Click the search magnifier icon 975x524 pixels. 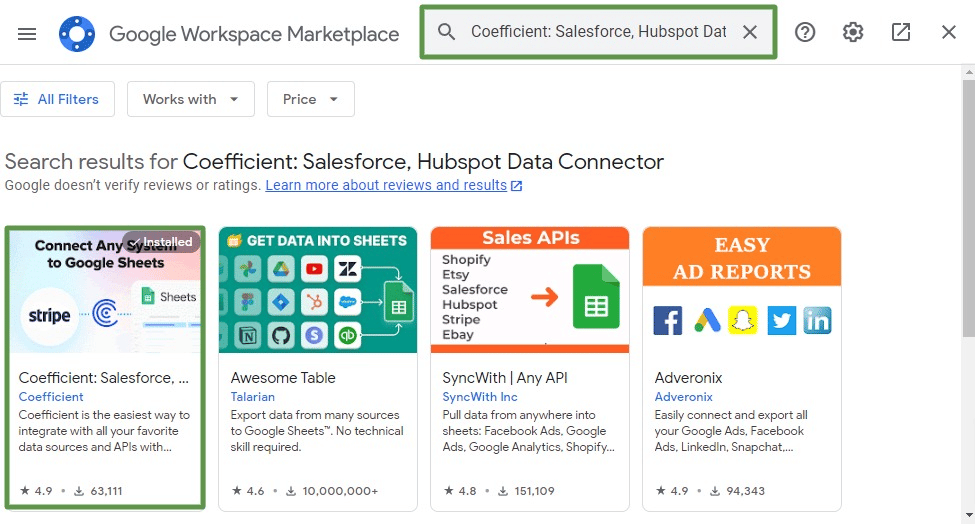(x=446, y=32)
